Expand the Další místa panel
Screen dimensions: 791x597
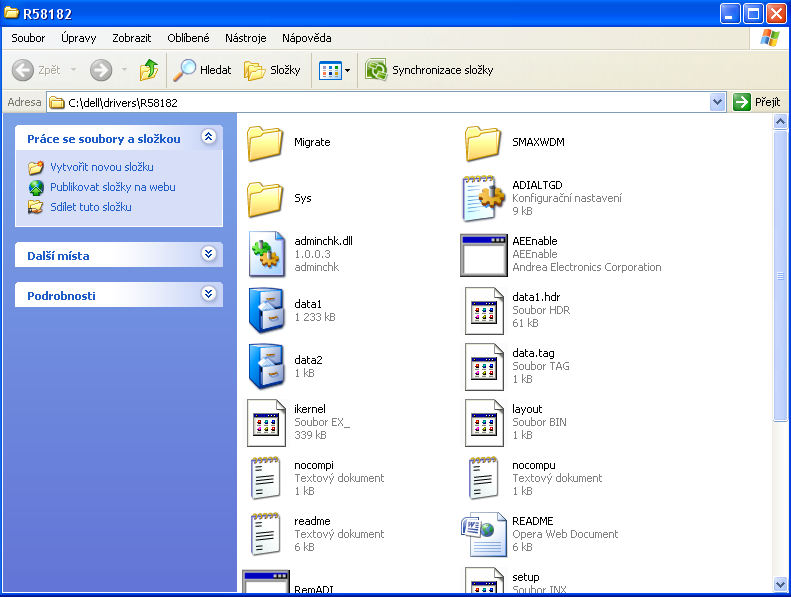208,253
